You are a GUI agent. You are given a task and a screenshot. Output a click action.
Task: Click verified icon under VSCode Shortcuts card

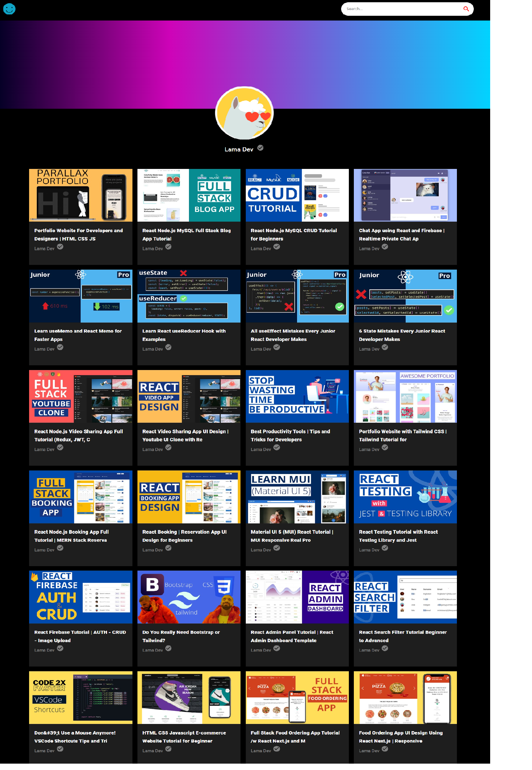(x=60, y=749)
